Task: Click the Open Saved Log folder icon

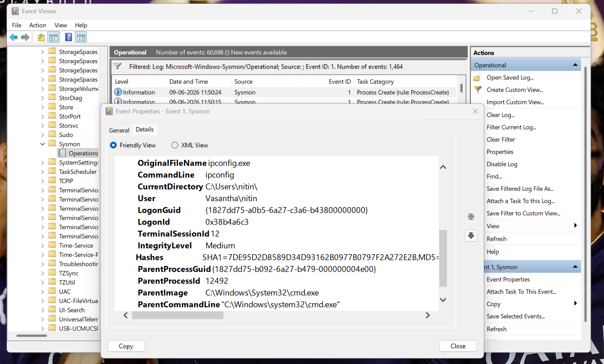Action: [478, 78]
